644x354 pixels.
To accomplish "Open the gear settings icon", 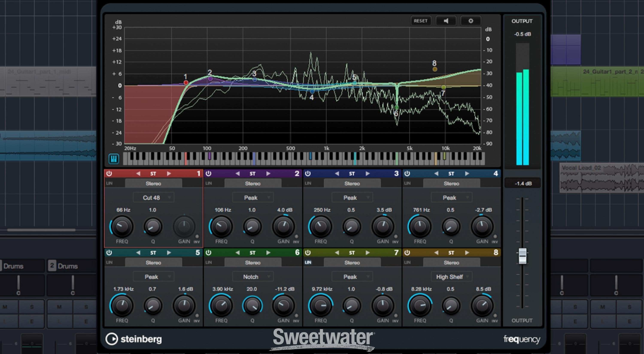I will click(471, 21).
